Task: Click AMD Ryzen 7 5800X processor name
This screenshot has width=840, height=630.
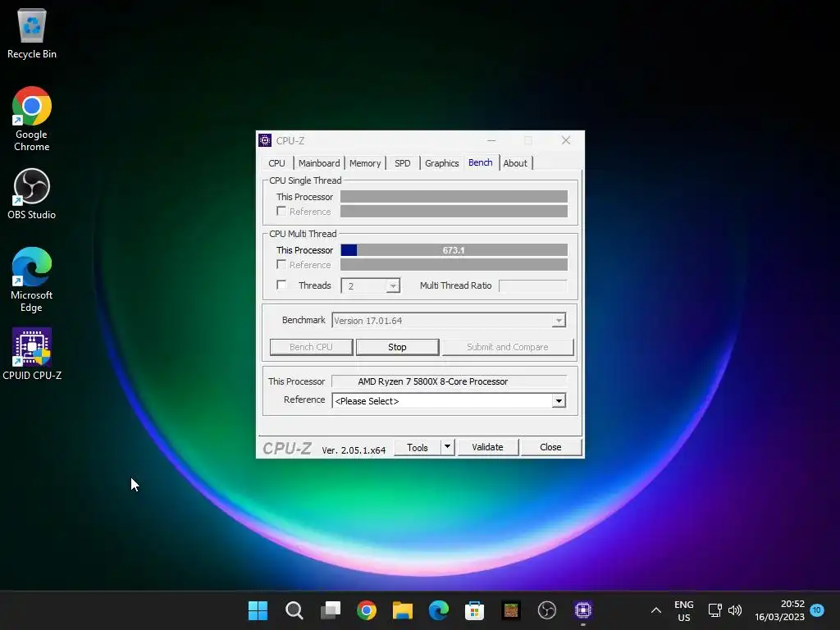Action: click(433, 381)
